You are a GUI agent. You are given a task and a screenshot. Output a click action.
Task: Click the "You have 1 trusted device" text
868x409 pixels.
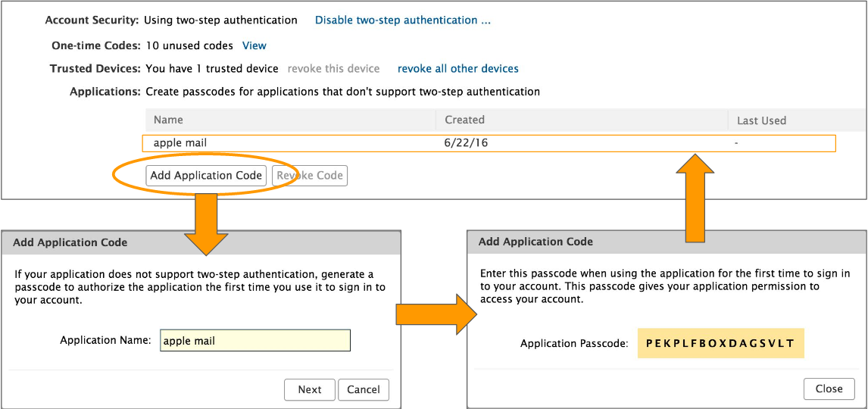[x=212, y=69]
